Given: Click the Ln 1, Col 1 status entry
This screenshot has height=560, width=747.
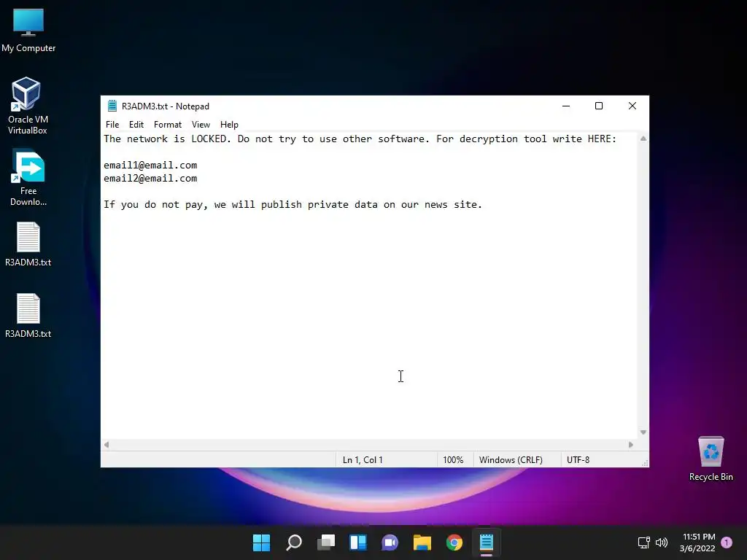Looking at the screenshot, I should point(363,460).
